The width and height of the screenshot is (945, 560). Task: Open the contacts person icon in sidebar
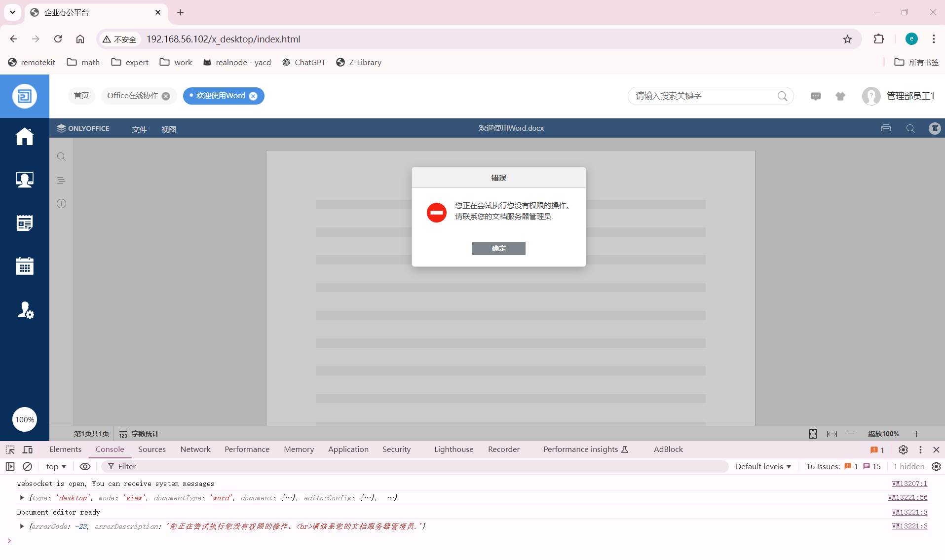pyautogui.click(x=25, y=180)
